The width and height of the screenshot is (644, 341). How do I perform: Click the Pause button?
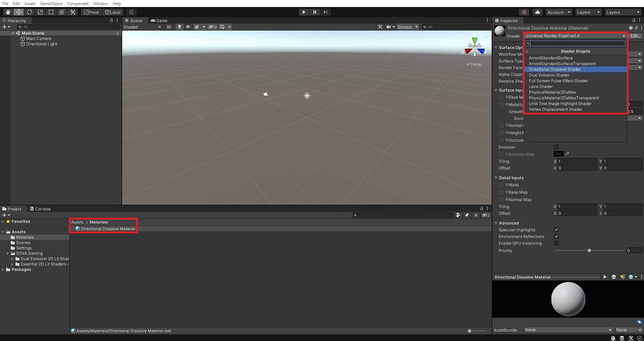click(314, 12)
